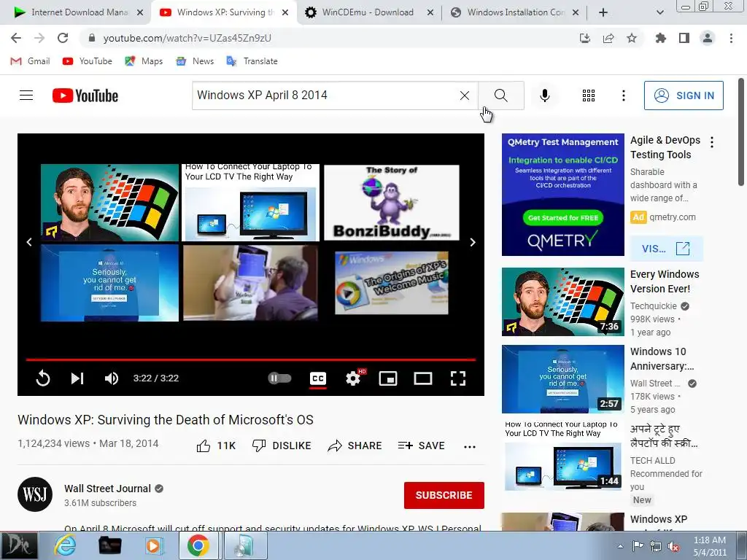This screenshot has width=747, height=560.
Task: Show hidden system tray icons
Action: (x=620, y=546)
